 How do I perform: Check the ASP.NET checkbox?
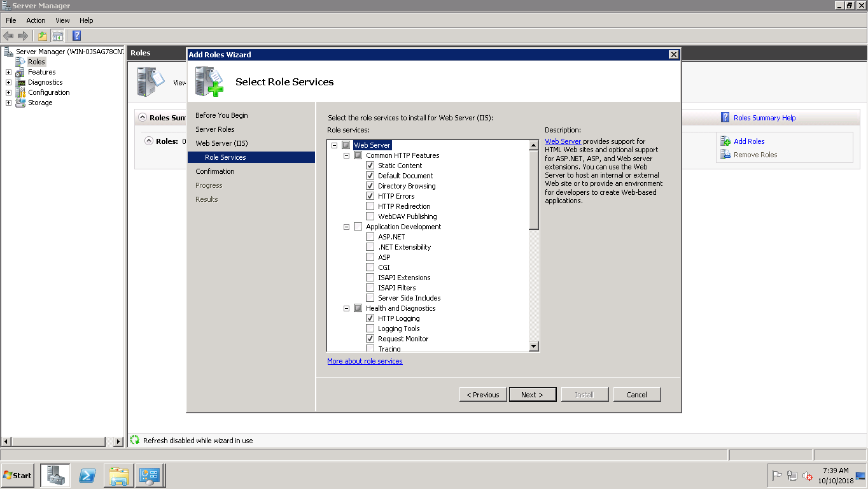pos(370,237)
